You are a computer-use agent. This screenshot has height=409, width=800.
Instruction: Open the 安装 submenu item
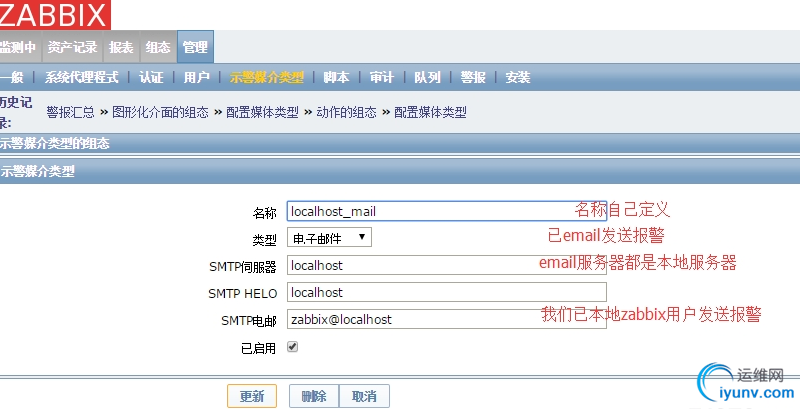pyautogui.click(x=518, y=78)
